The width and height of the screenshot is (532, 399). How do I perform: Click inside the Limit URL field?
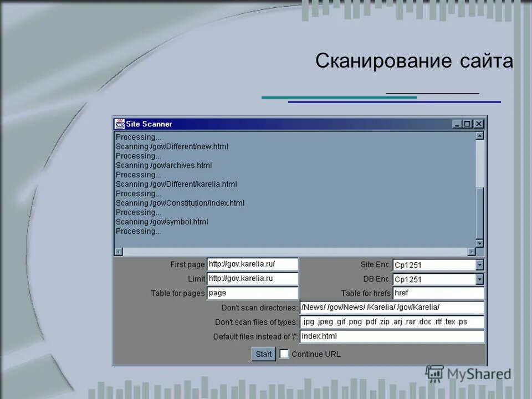pos(252,279)
